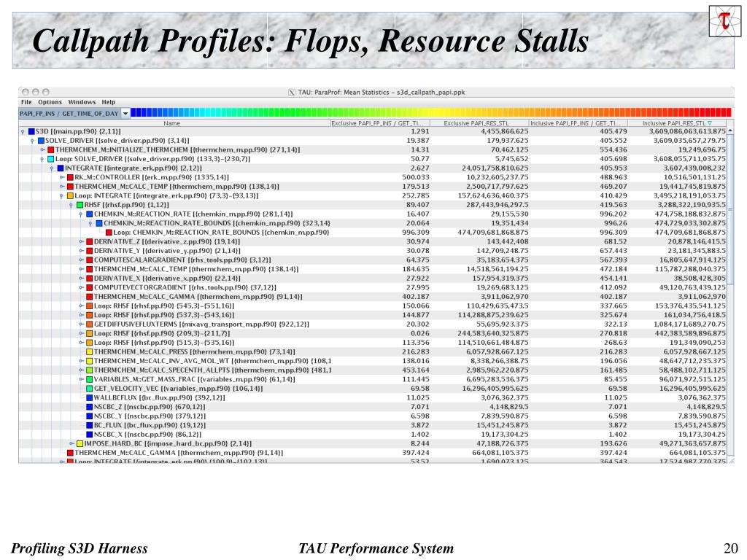Select THERMCHEM_M::CALC_INV_AVG_MOL_WT row
This screenshot has height=560, width=747.
[373, 361]
